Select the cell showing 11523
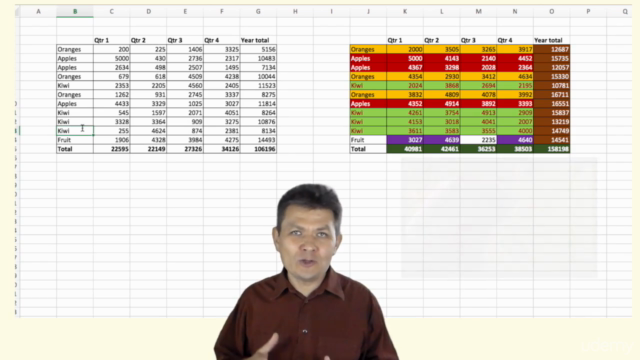Screen dimensions: 640x360 tap(258, 85)
